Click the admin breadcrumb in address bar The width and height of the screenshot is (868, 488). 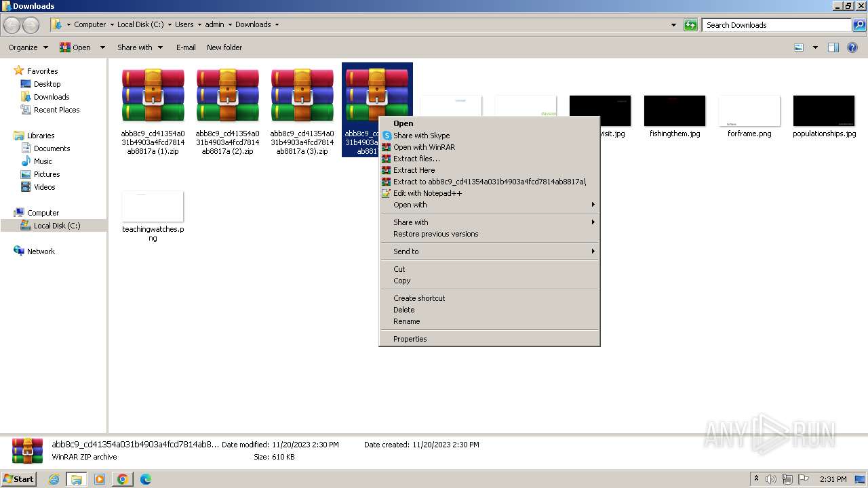coord(214,24)
